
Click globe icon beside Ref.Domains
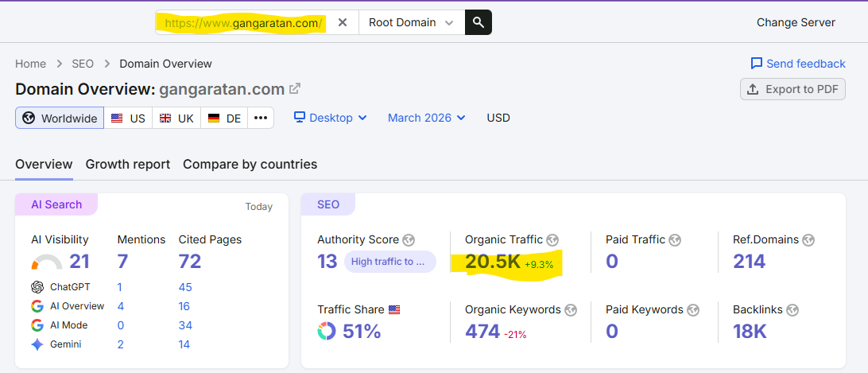(x=808, y=240)
